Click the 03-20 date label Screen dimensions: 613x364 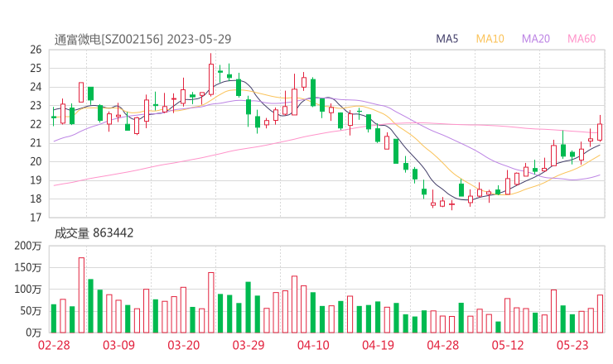pyautogui.click(x=184, y=345)
